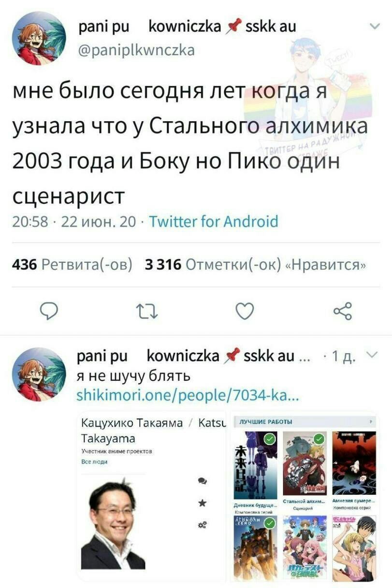Image resolution: width=392 pixels, height=588 pixels.
Task: Open profile avatar on the reply tweet
Action: (x=39, y=374)
